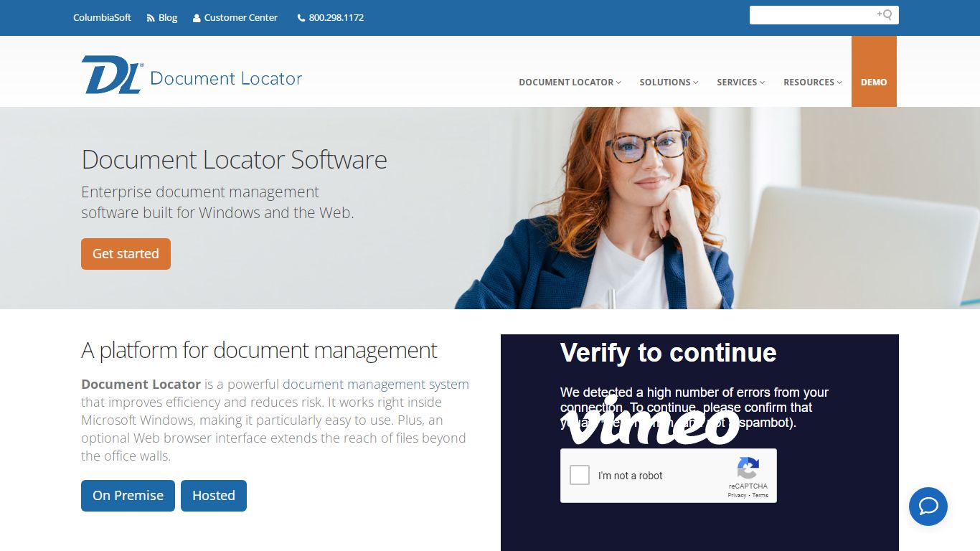Expand the Document Locator nav dropdown
980x551 pixels.
[570, 83]
